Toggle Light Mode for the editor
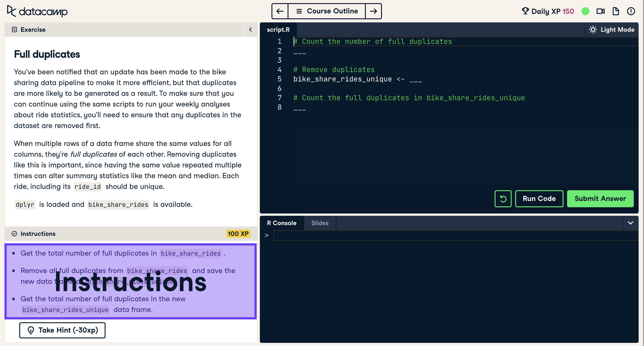The height and width of the screenshot is (346, 644). (612, 30)
